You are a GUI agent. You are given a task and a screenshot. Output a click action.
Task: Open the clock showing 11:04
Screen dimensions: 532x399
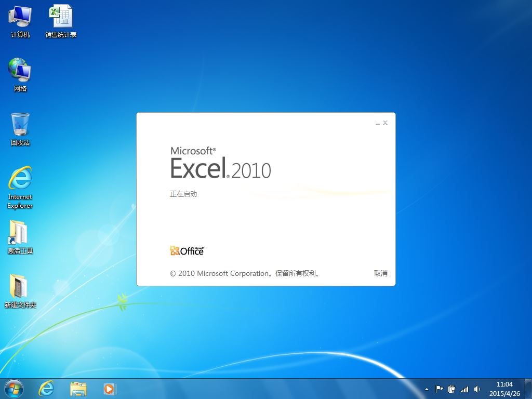(504, 389)
